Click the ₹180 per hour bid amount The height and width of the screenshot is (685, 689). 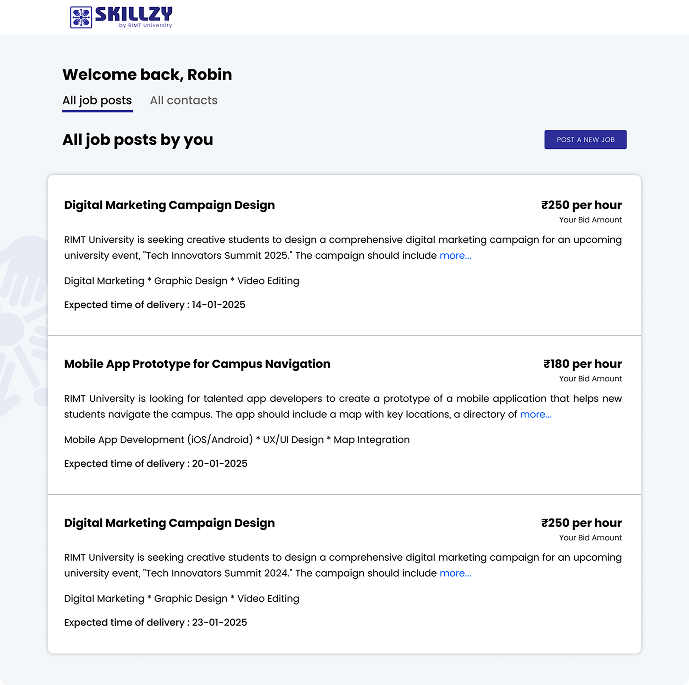582,364
